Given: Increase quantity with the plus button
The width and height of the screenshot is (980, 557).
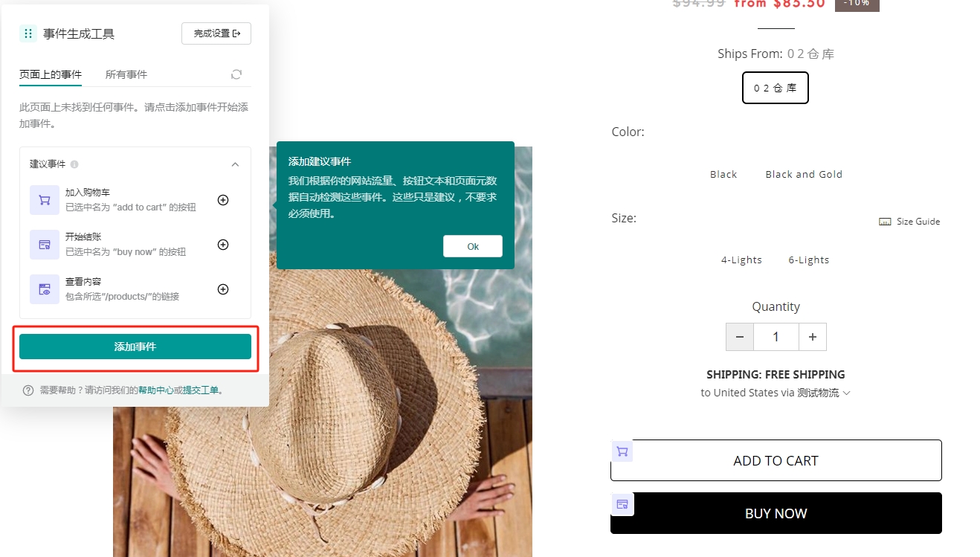Looking at the screenshot, I should point(813,337).
